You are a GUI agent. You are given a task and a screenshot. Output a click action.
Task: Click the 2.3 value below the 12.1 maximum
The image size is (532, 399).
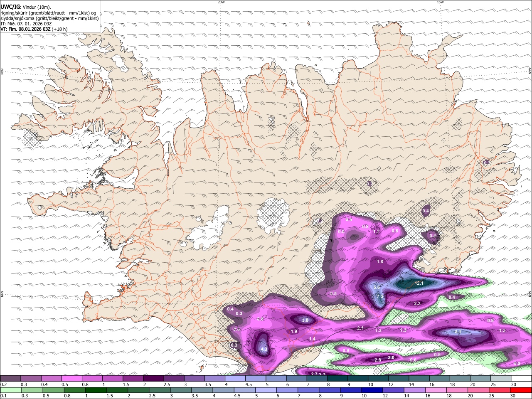point(417,304)
